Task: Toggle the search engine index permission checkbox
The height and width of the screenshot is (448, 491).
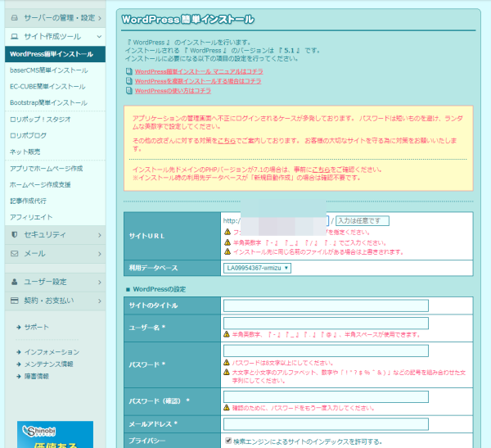Action: [227, 441]
